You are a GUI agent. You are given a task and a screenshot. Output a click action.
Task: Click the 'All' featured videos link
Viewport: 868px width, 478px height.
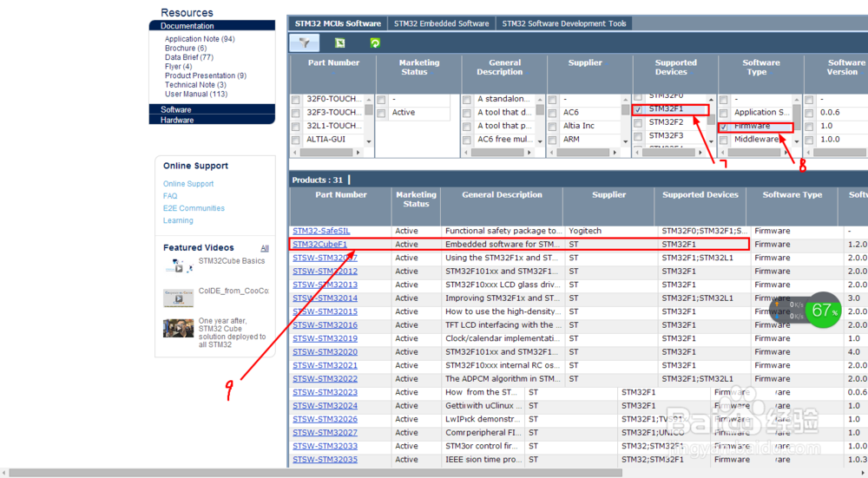coord(265,248)
